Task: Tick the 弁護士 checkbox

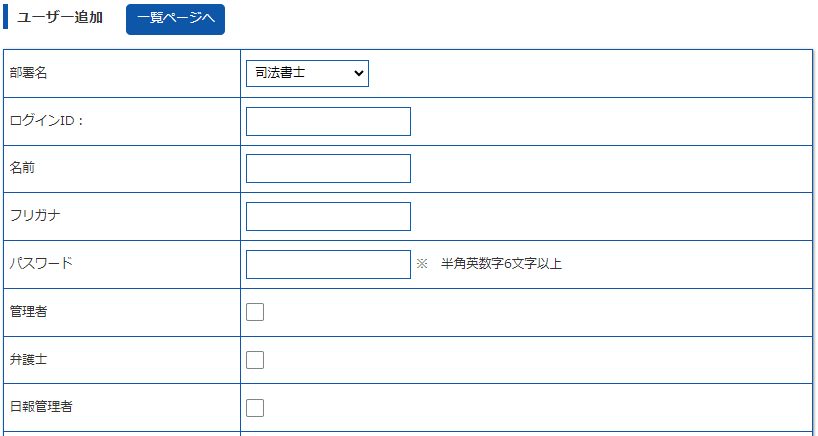Action: [x=255, y=360]
